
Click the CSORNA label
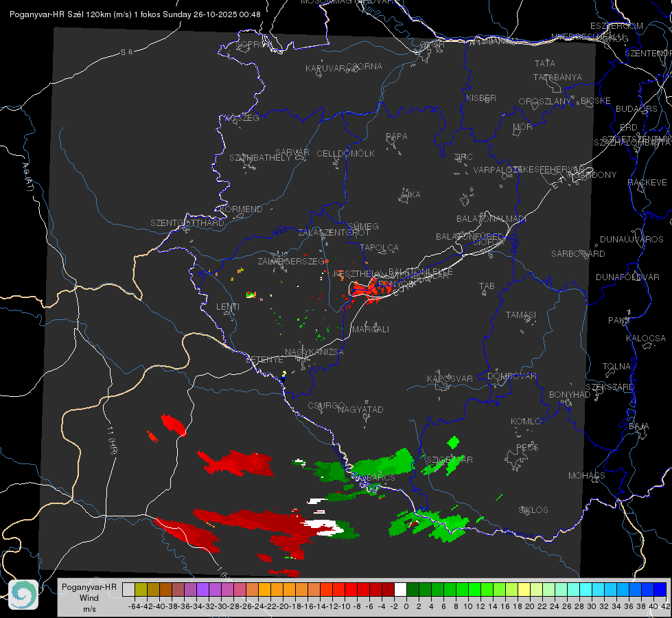(364, 66)
